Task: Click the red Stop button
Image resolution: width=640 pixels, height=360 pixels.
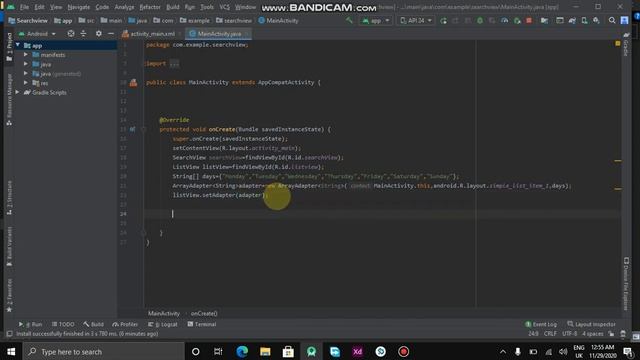Action: tap(529, 20)
